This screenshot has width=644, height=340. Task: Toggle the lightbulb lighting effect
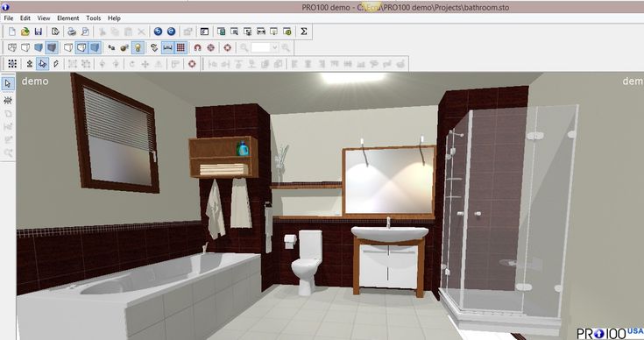click(x=138, y=47)
